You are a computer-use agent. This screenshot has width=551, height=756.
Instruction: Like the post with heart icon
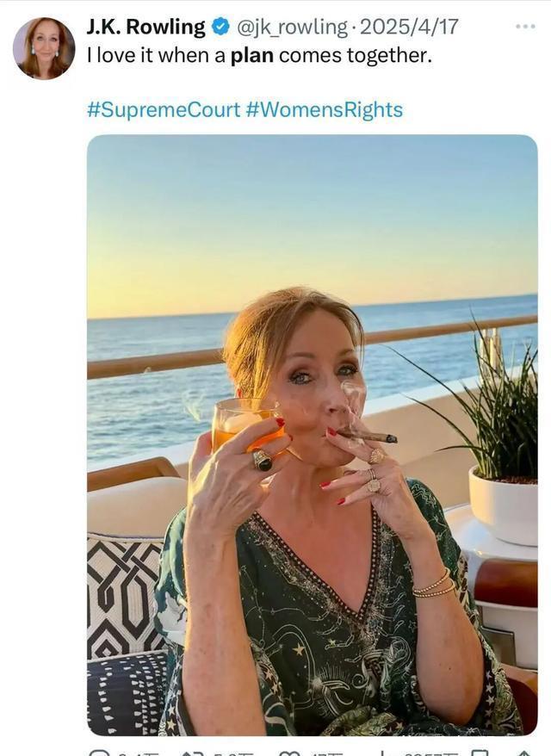(x=290, y=753)
